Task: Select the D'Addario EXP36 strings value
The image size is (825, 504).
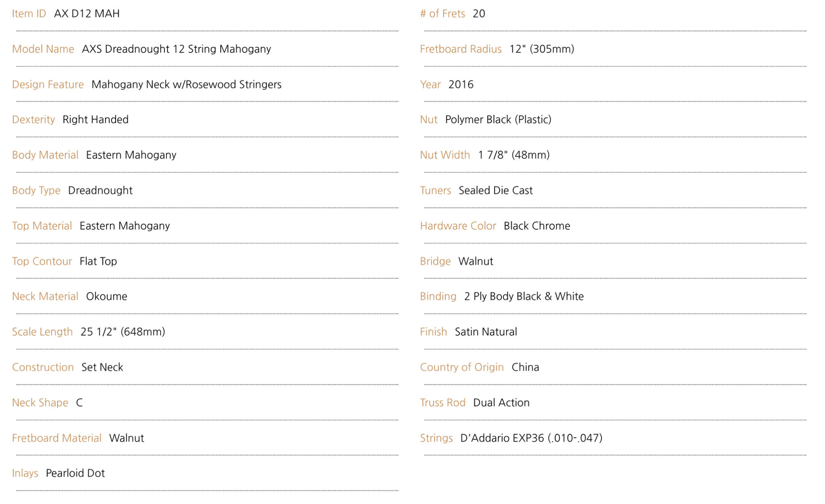Action: click(531, 438)
